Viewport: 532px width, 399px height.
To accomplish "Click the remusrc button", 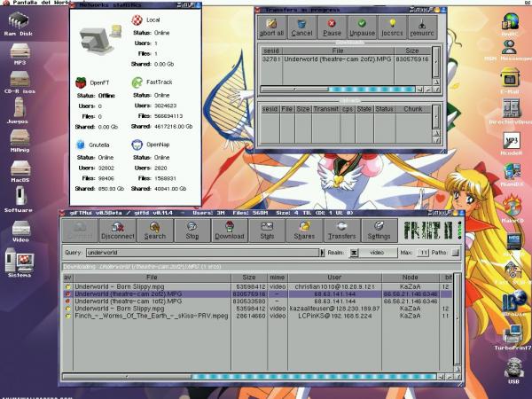I will pos(422,27).
